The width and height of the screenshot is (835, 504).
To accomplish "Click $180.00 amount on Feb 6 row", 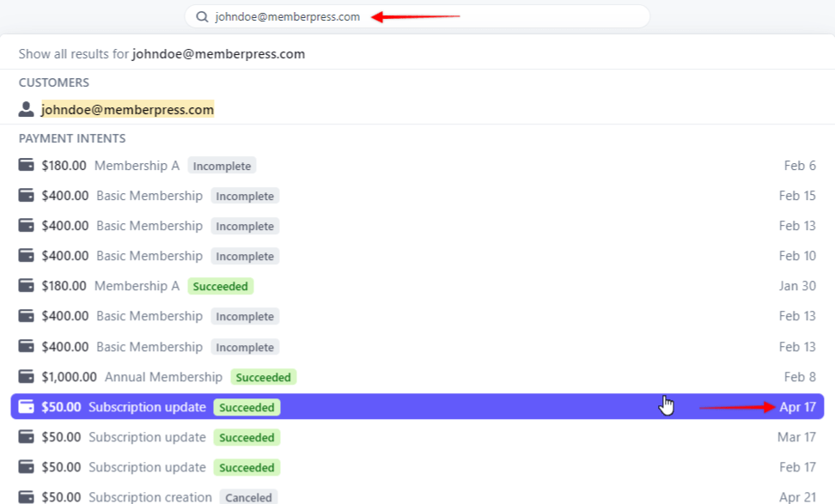I will pyautogui.click(x=64, y=166).
